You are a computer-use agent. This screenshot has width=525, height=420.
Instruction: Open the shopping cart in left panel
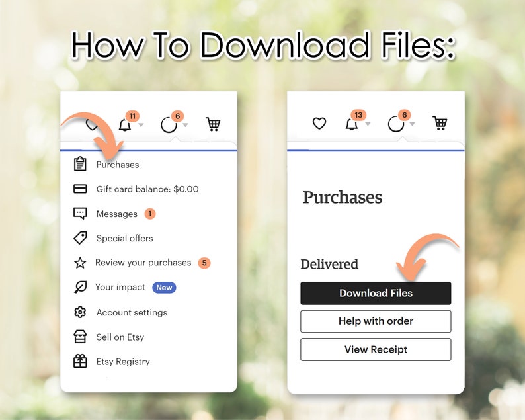click(214, 124)
